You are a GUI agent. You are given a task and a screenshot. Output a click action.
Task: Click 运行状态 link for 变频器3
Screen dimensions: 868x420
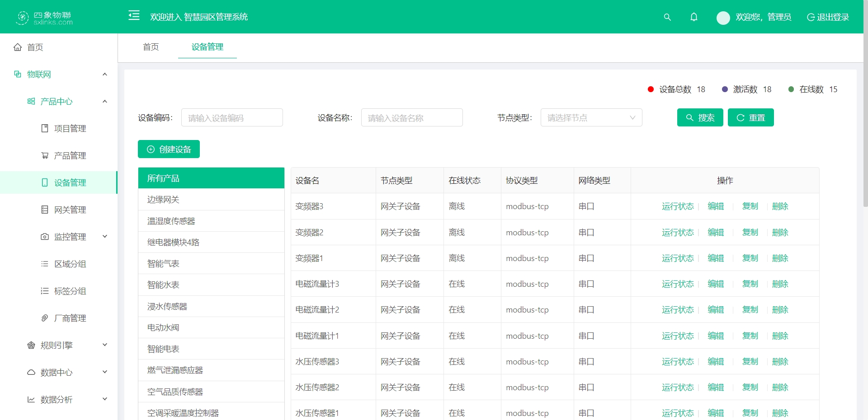click(677, 206)
